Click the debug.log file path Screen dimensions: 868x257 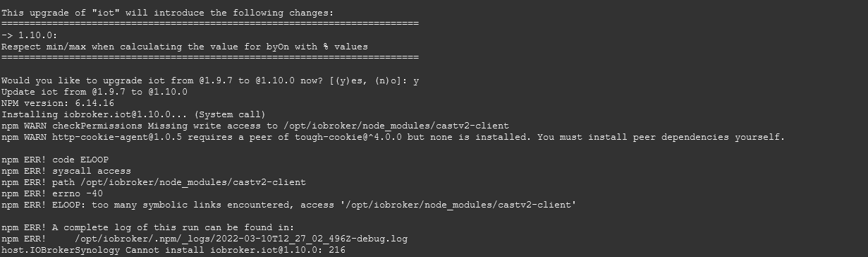point(241,239)
